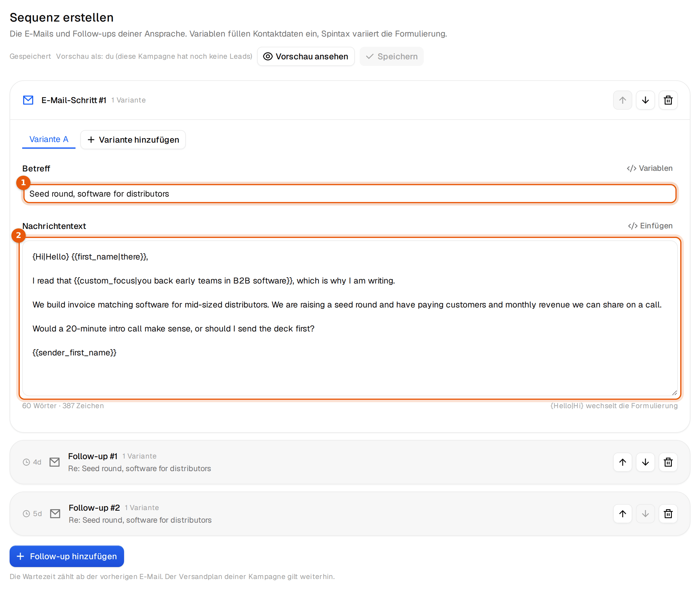
Task: Move E-Mail-Schritt #1 up
Action: click(x=622, y=100)
